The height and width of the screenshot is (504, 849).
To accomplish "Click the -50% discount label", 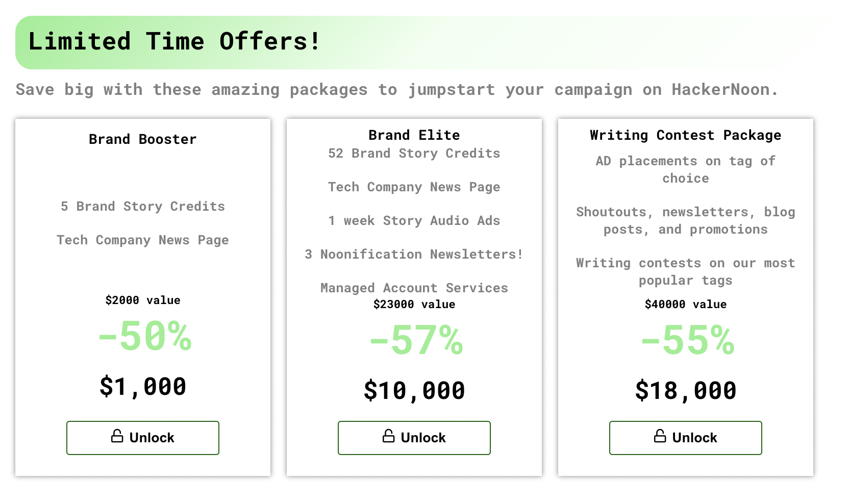I will (x=145, y=337).
